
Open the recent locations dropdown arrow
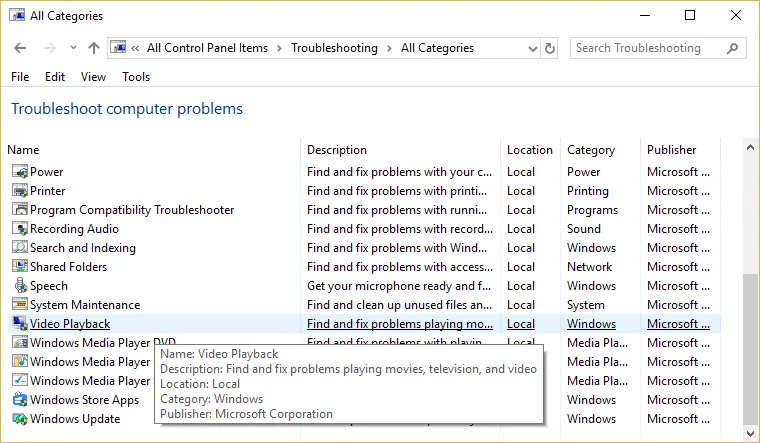click(x=73, y=47)
